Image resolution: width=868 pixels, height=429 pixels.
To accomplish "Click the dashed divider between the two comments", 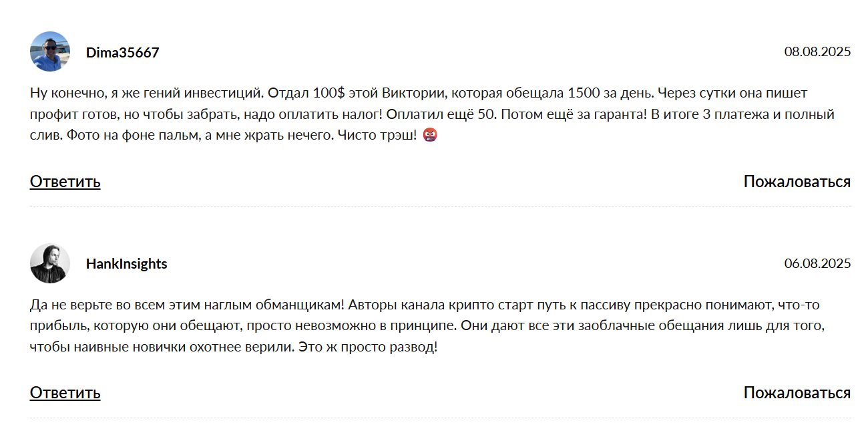I will [441, 207].
